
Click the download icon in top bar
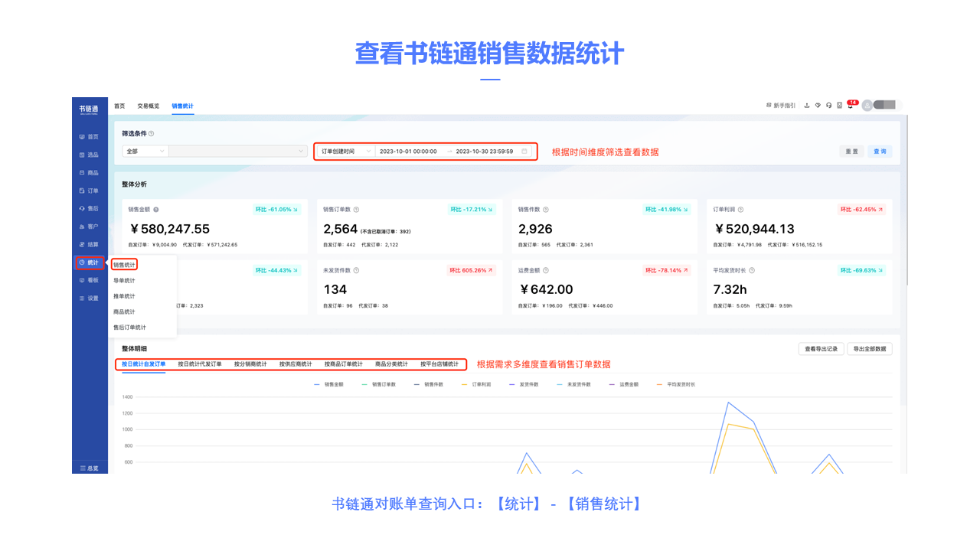point(807,106)
